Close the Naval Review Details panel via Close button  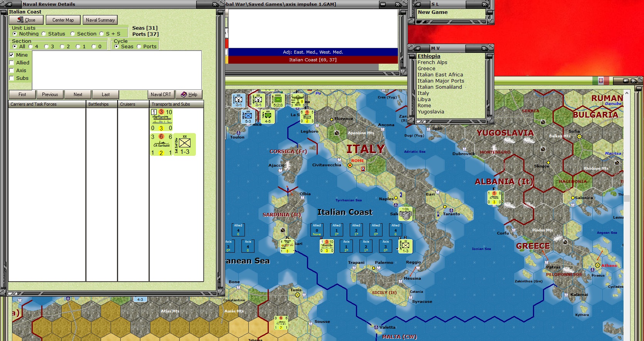(x=26, y=20)
